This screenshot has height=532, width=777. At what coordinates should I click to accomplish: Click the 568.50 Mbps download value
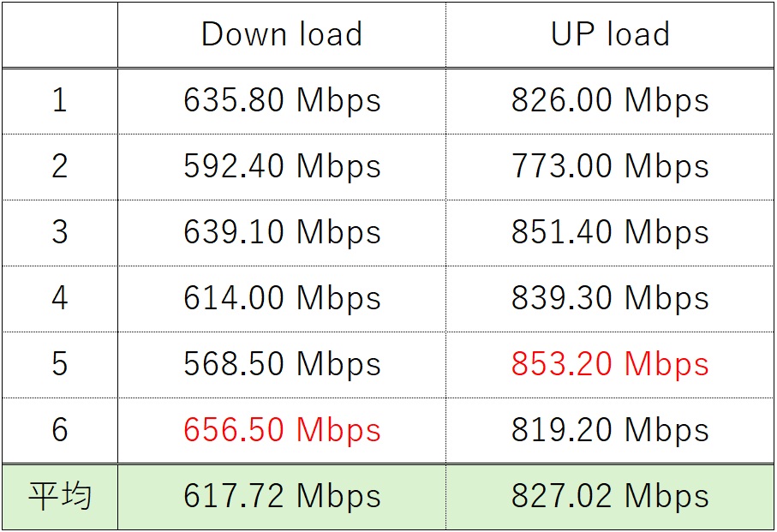tap(282, 364)
